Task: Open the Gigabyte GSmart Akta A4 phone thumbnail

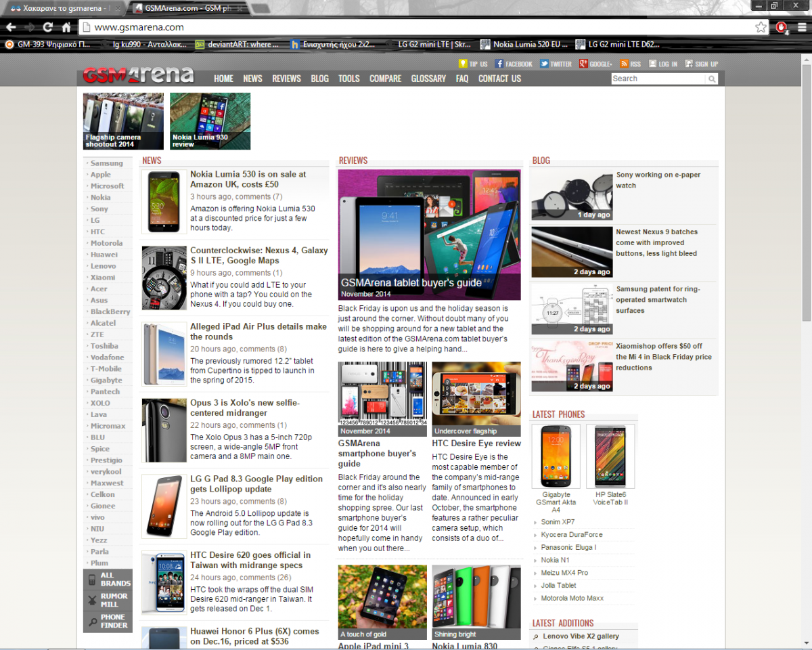Action: tap(556, 456)
